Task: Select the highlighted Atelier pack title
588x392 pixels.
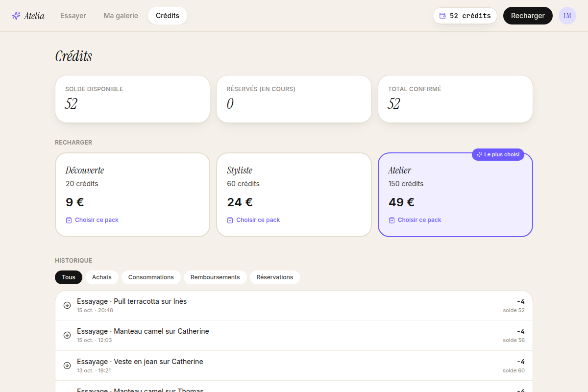Action: [x=400, y=170]
